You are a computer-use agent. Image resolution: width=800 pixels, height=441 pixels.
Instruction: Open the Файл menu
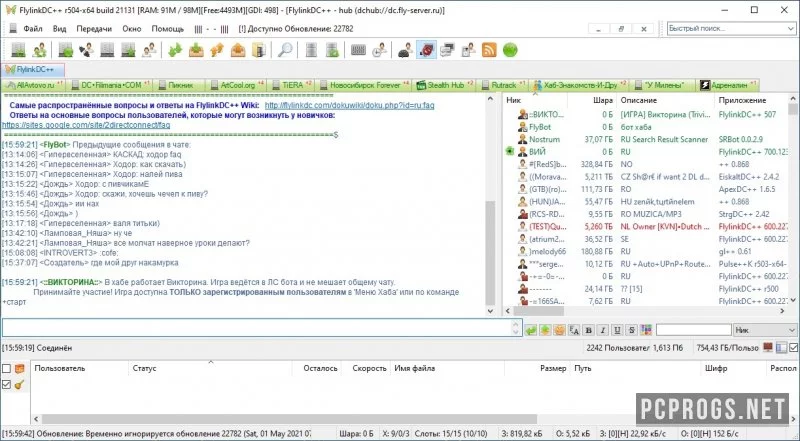coord(33,29)
